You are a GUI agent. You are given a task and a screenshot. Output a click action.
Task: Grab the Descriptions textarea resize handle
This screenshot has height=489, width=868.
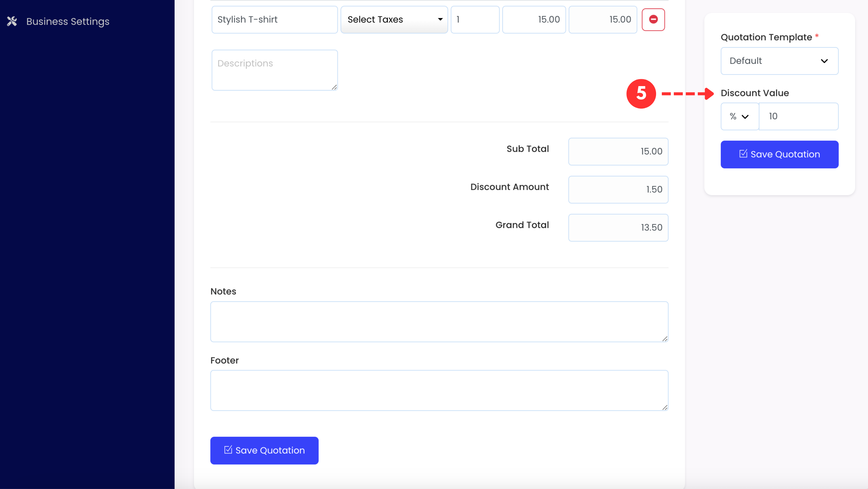pyautogui.click(x=334, y=87)
